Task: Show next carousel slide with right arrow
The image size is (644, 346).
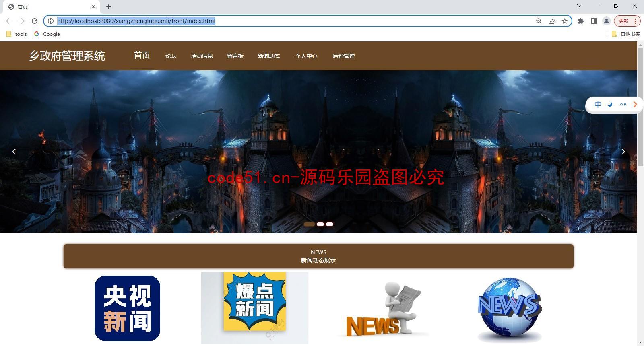Action: tap(623, 152)
